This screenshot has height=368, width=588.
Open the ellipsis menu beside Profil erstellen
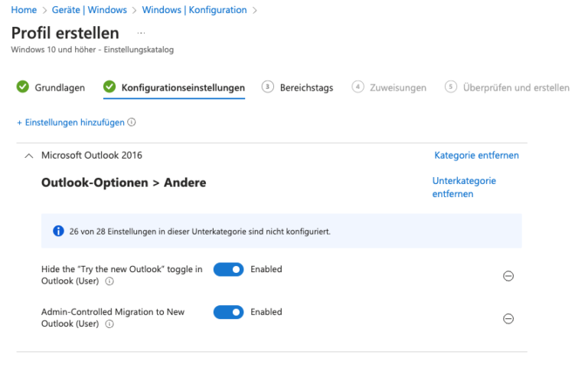141,33
